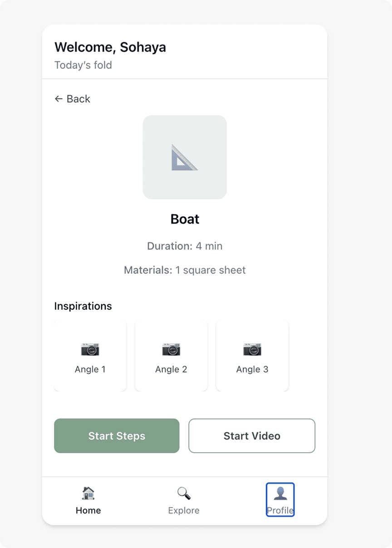Tap the magnifying glass Explore icon

184,493
